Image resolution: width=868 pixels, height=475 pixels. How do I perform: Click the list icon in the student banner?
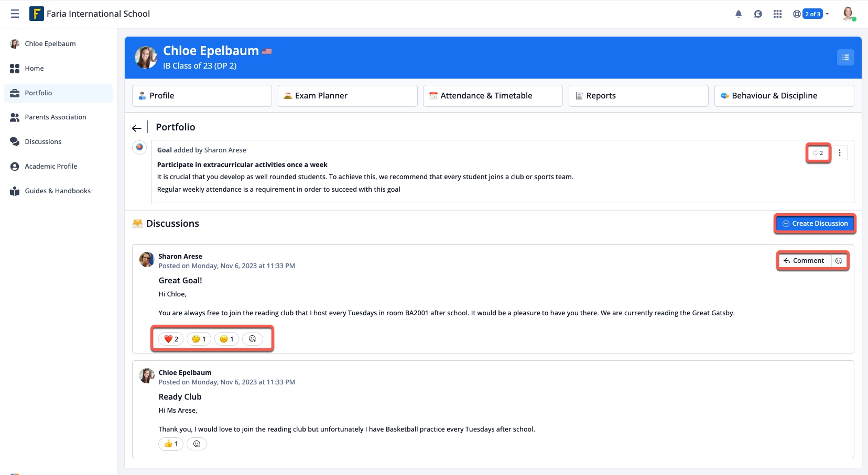844,57
